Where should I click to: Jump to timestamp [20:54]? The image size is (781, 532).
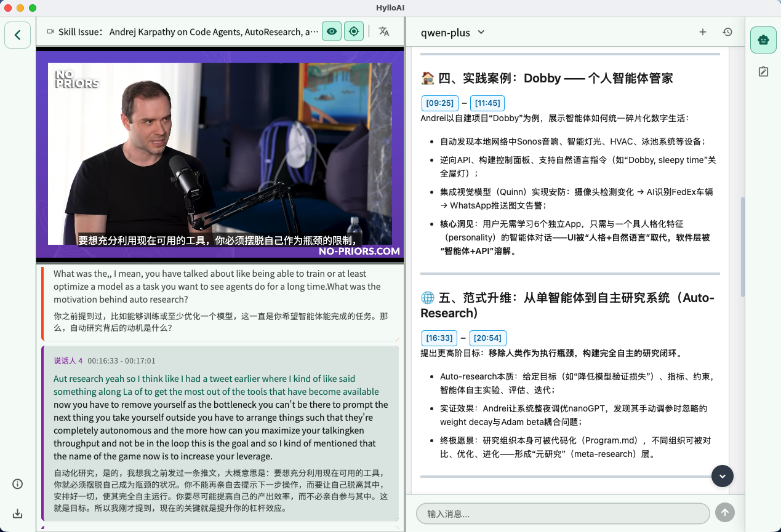[x=487, y=338]
